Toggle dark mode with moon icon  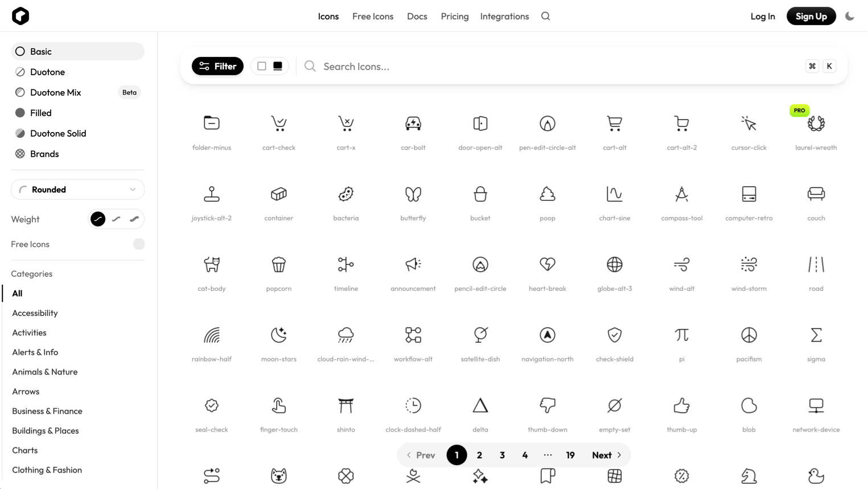click(x=850, y=16)
